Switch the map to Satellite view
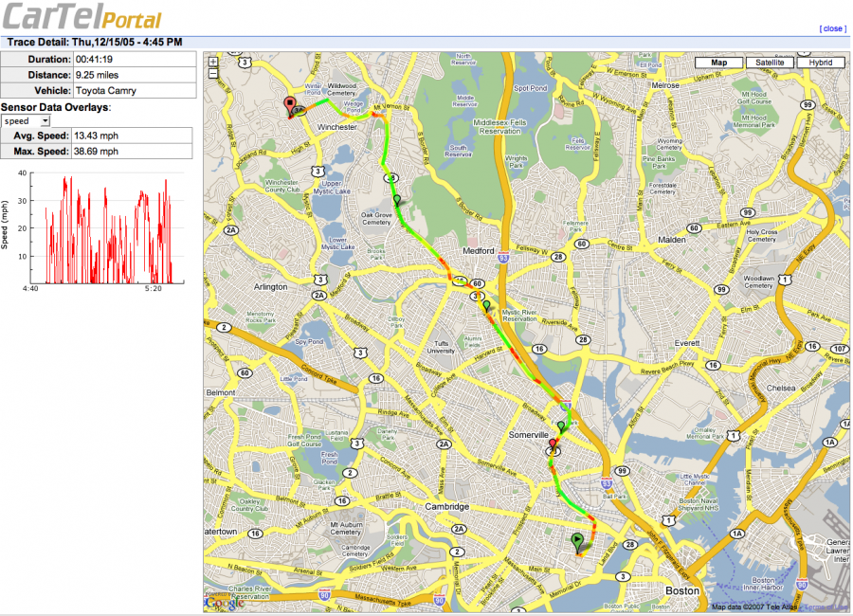The height and width of the screenshot is (616, 853). pyautogui.click(x=770, y=63)
